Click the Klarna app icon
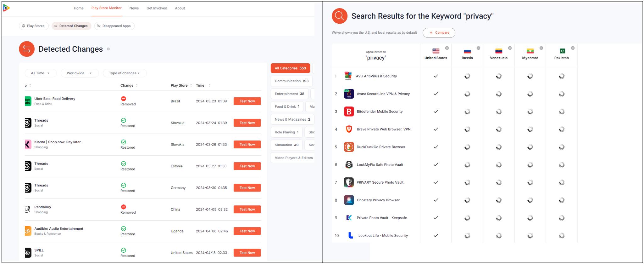The height and width of the screenshot is (264, 644). [x=28, y=144]
